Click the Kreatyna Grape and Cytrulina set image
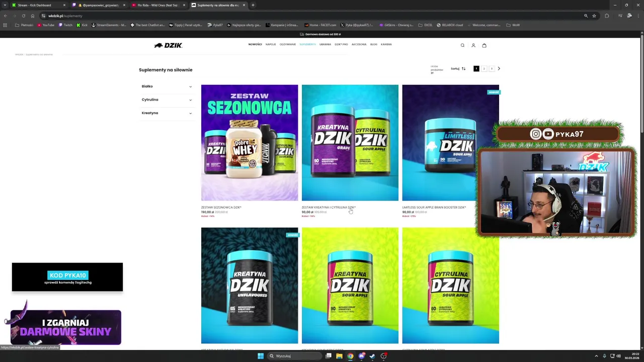The image size is (644, 362). pyautogui.click(x=350, y=143)
